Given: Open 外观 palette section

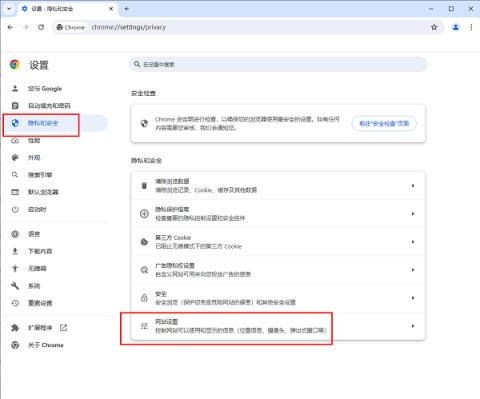Looking at the screenshot, I should (x=55, y=158).
